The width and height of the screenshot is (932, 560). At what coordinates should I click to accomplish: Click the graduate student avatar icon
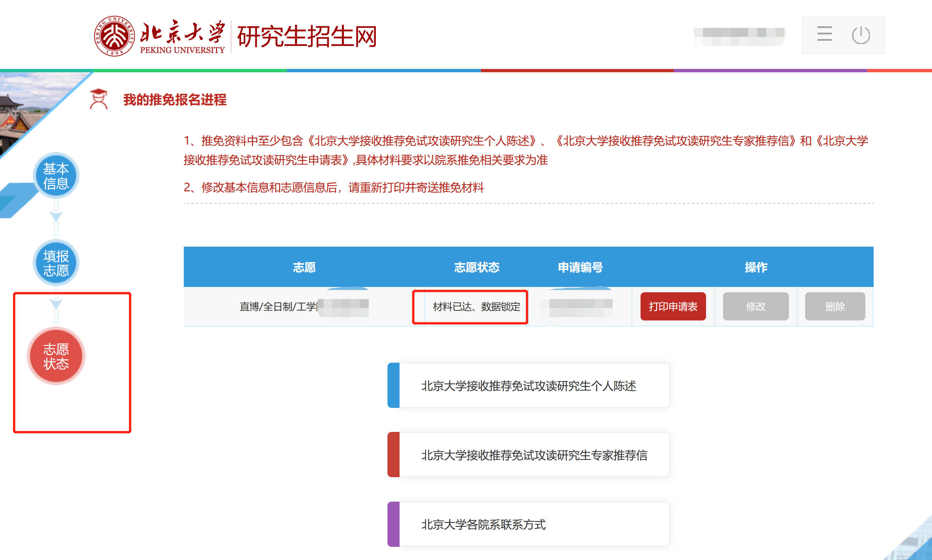click(99, 99)
